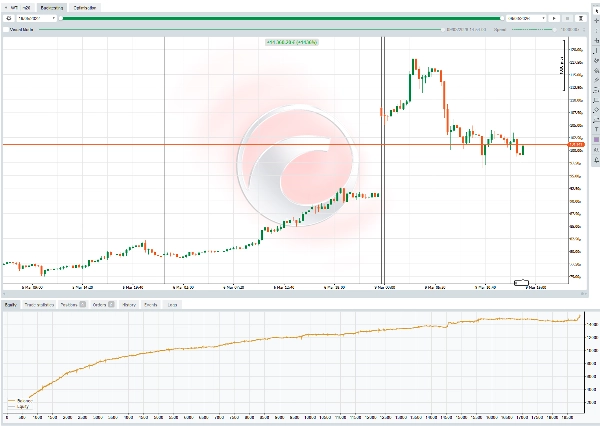Open the Trade statistics tab
Image resolution: width=600 pixels, height=426 pixels.
[x=39, y=305]
